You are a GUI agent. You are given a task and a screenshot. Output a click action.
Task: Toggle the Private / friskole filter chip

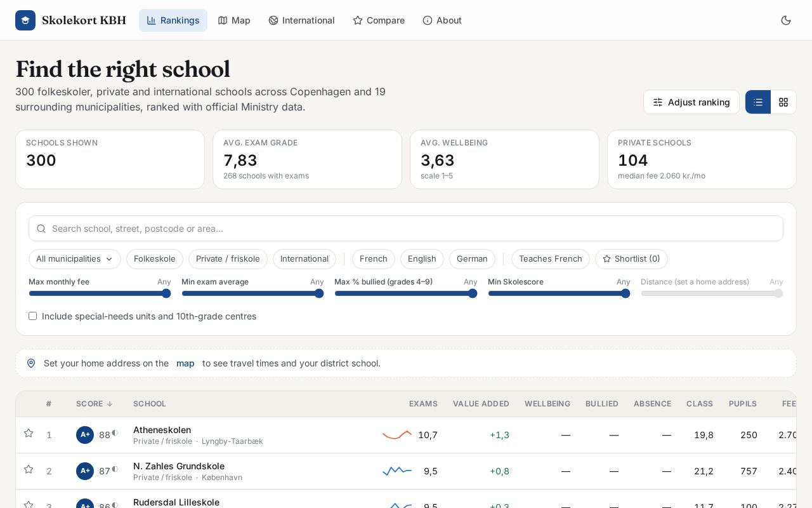coord(228,259)
